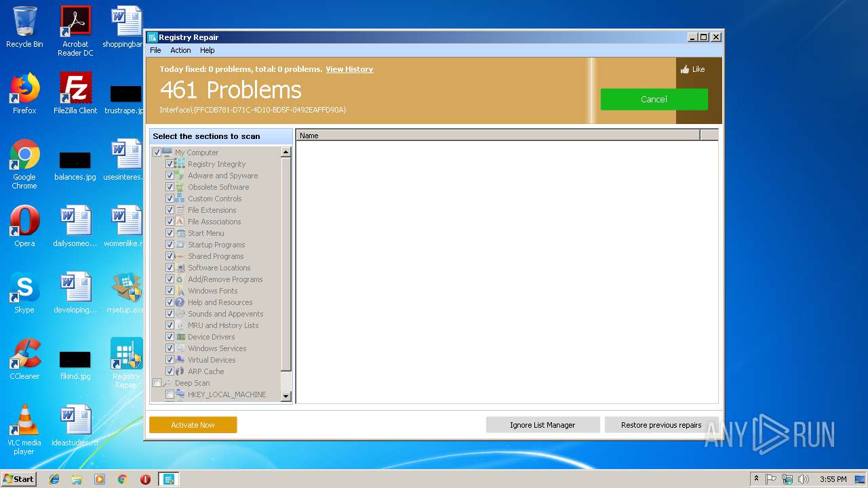This screenshot has width=868, height=488.
Task: Click the volume speaker tray icon
Action: [x=804, y=479]
